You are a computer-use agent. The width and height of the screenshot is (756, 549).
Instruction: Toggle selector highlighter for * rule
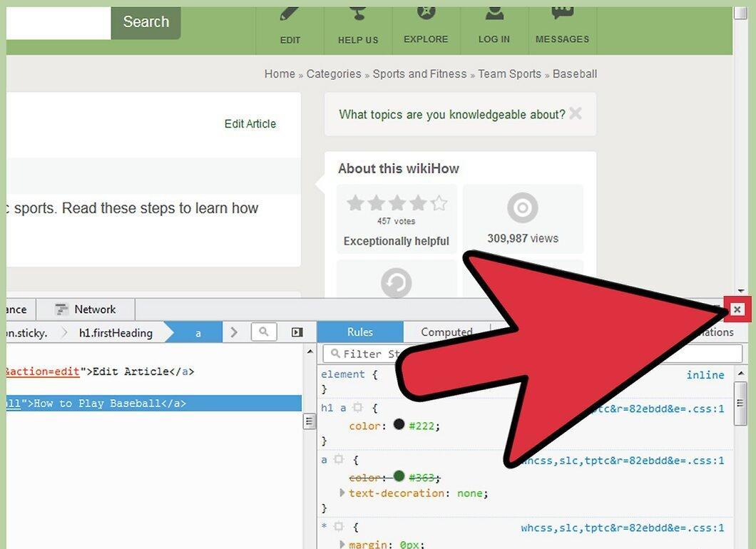pos(339,527)
